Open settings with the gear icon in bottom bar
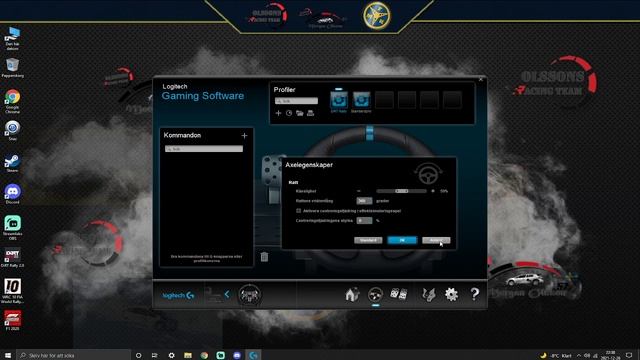This screenshot has height=360, width=640. (451, 294)
